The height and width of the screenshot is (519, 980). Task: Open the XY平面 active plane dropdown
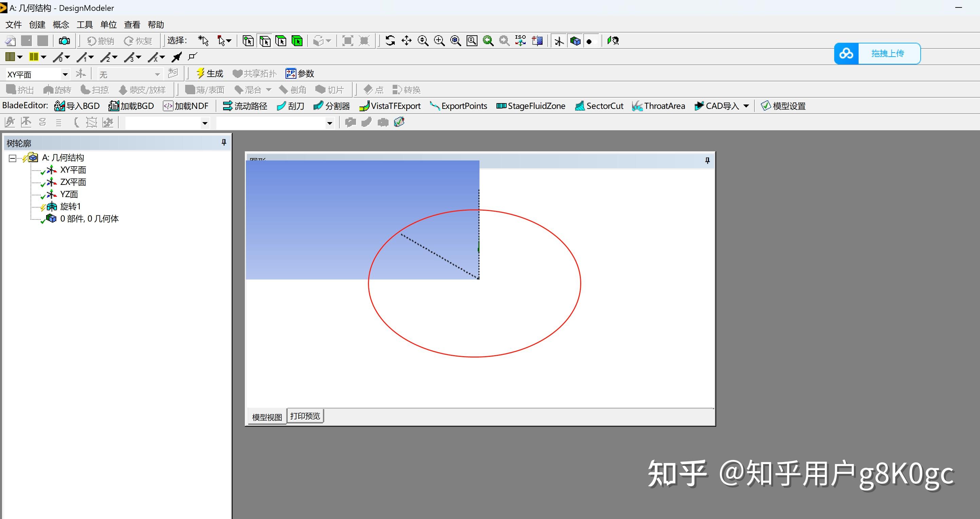pos(65,74)
